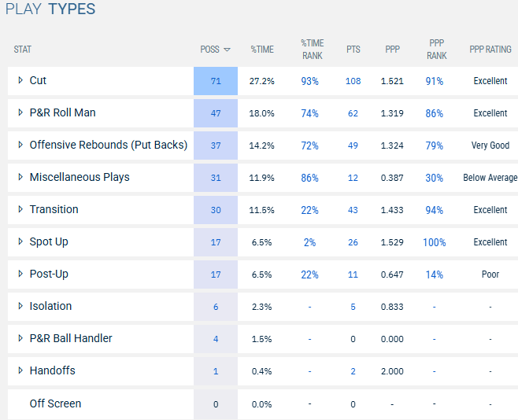This screenshot has height=420, width=518.
Task: Sort table by PPP RANK header
Action: 436,50
